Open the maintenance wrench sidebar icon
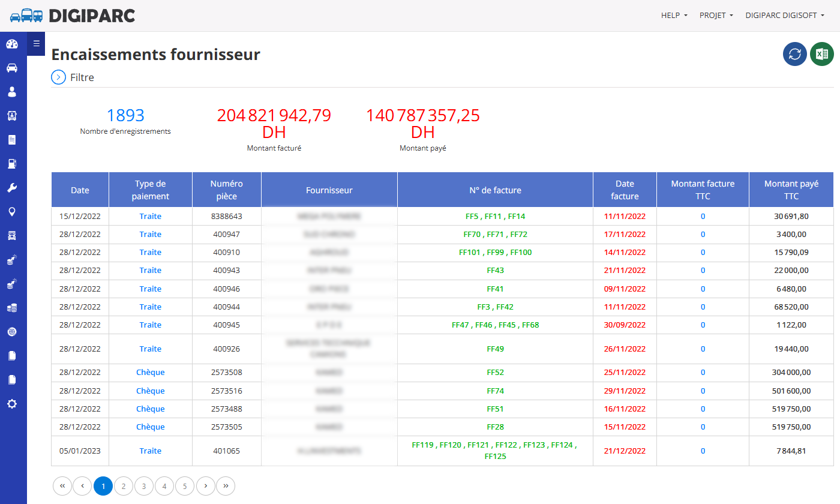Viewport: 840px width, 504px height. tap(12, 188)
